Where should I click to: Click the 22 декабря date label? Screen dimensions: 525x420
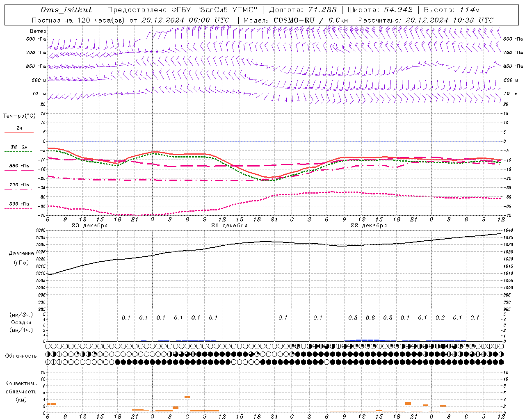369,226
